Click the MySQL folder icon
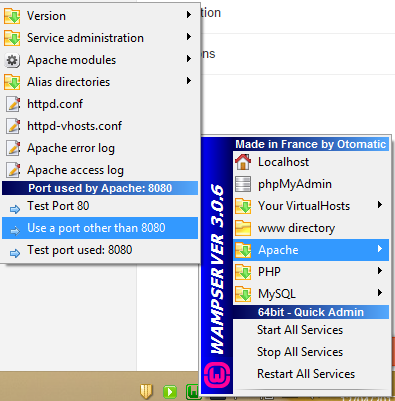The image size is (395, 401). [243, 294]
